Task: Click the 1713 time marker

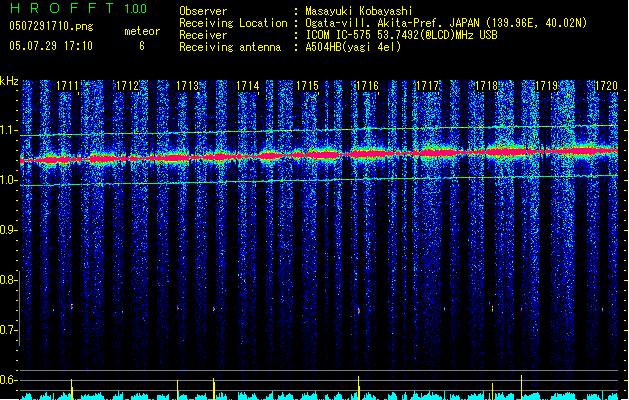Action: coord(187,86)
